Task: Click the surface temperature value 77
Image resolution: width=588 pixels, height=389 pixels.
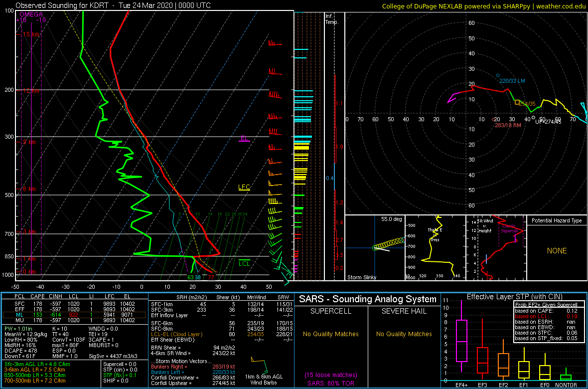Action: click(211, 277)
